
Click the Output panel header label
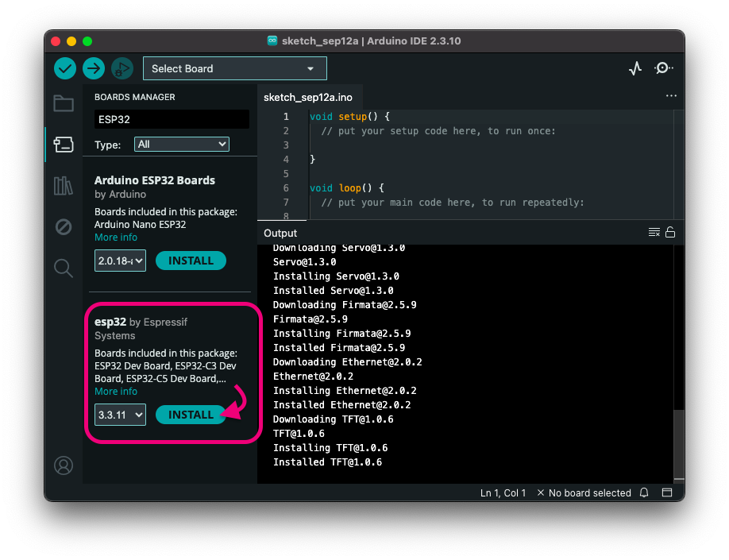coord(280,233)
